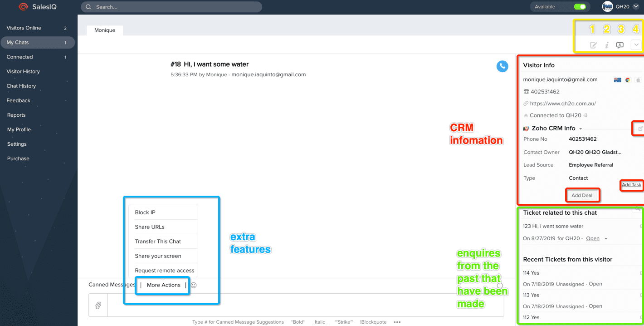The height and width of the screenshot is (326, 644).
Task: Open Visitor History in the sidebar
Action: [23, 71]
